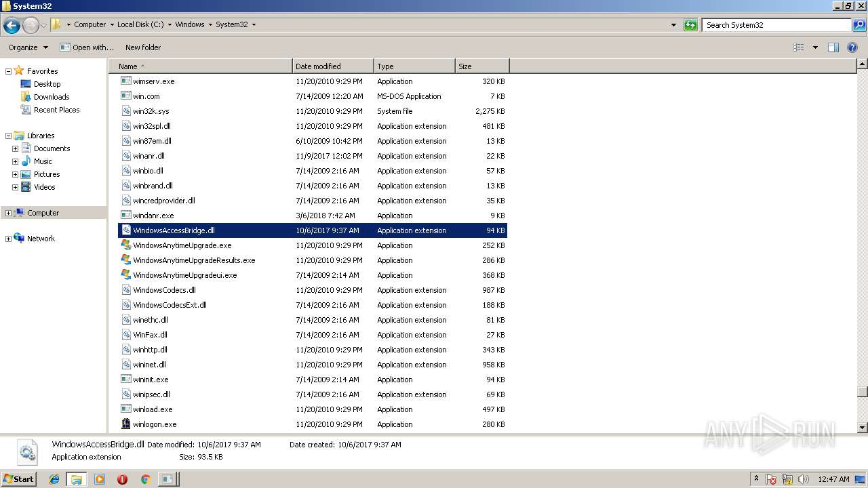
Task: Sort by Date modified column header
Action: click(x=333, y=66)
